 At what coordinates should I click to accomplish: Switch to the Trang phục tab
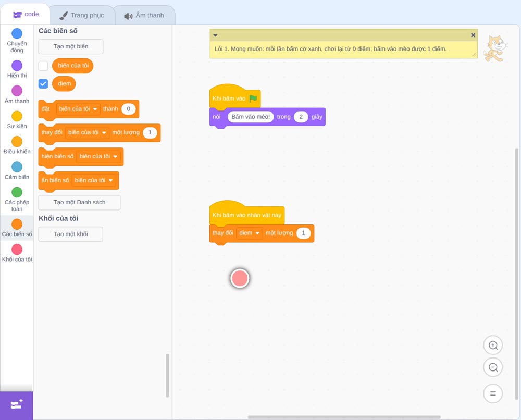pos(82,15)
